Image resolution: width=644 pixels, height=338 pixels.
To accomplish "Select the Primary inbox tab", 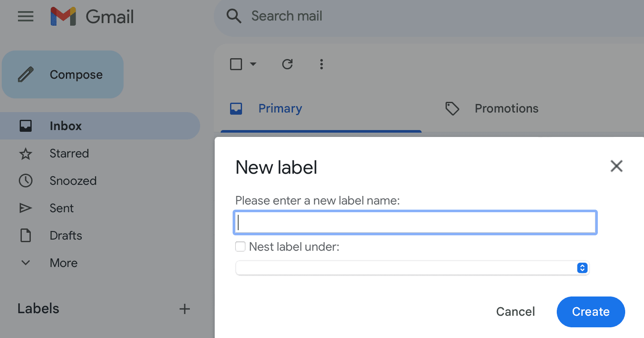I will point(280,108).
